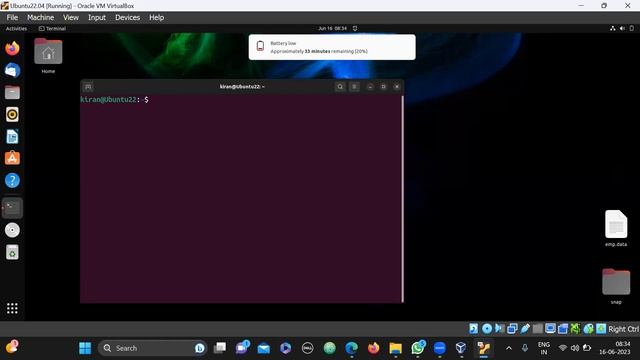This screenshot has width=640, height=360.
Task: Open the Dell app in Windows taskbar
Action: pos(307,348)
